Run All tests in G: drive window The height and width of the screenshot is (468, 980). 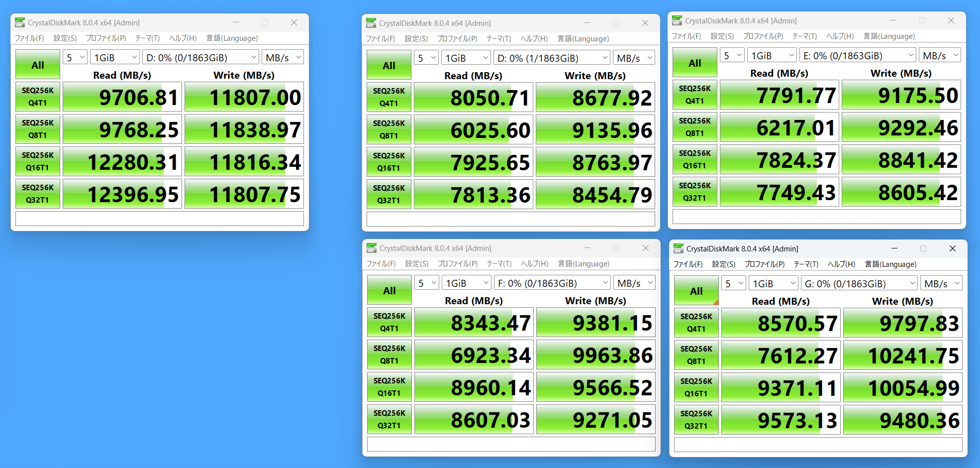click(x=696, y=290)
